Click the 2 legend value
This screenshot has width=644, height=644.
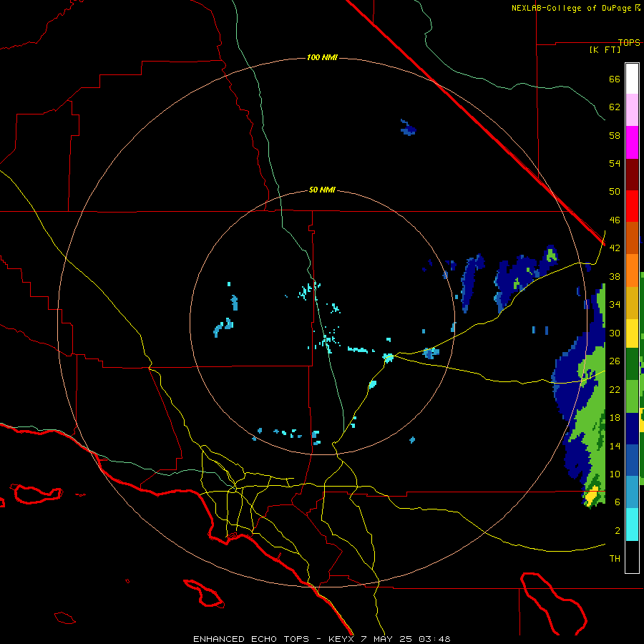(x=618, y=530)
